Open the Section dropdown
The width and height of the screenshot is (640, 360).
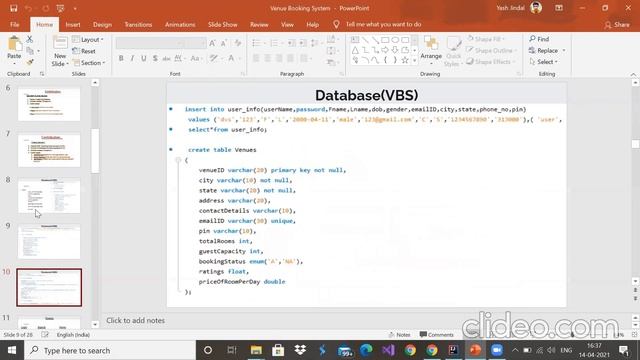point(89,62)
